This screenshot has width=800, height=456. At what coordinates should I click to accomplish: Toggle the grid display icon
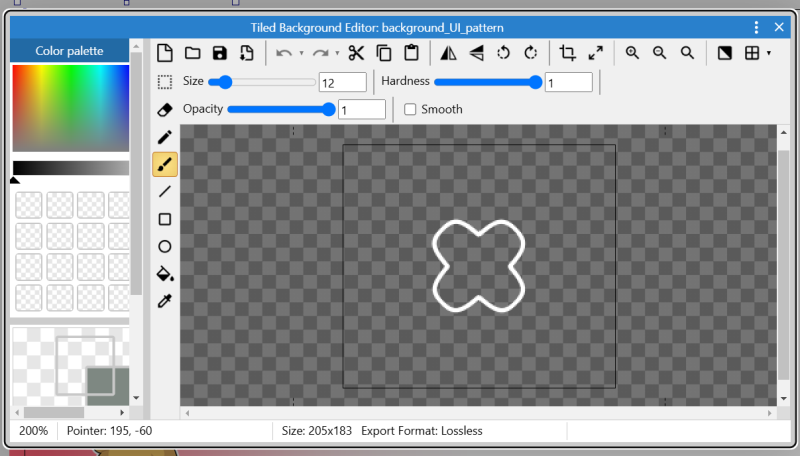(x=752, y=53)
